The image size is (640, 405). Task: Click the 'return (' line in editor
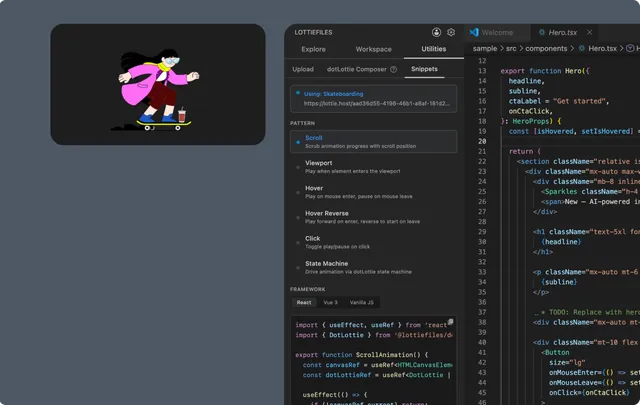(524, 151)
